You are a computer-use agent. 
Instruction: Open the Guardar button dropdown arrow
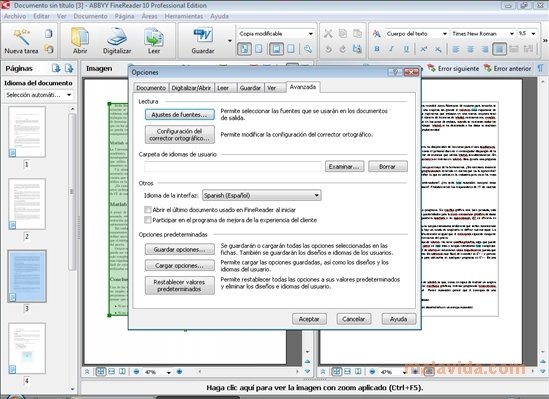[x=230, y=41]
